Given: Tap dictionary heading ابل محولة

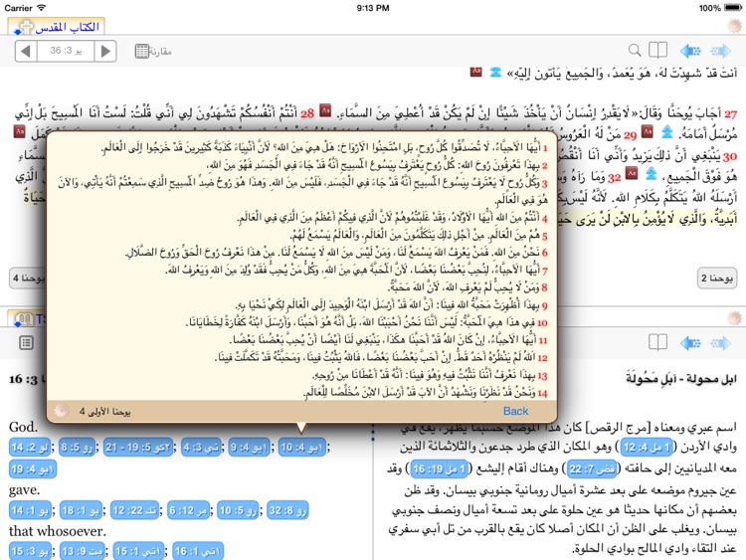Looking at the screenshot, I should [681, 379].
